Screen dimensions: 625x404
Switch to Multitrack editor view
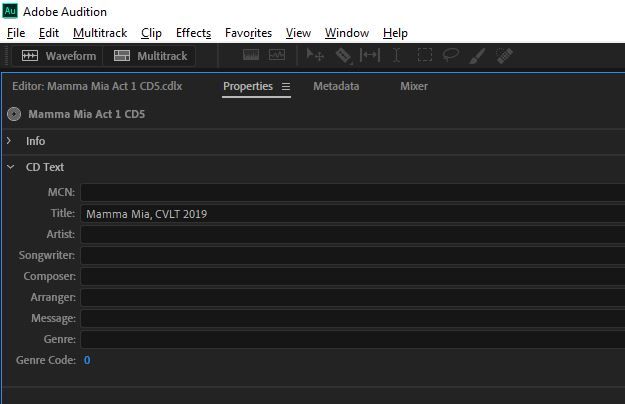point(150,56)
